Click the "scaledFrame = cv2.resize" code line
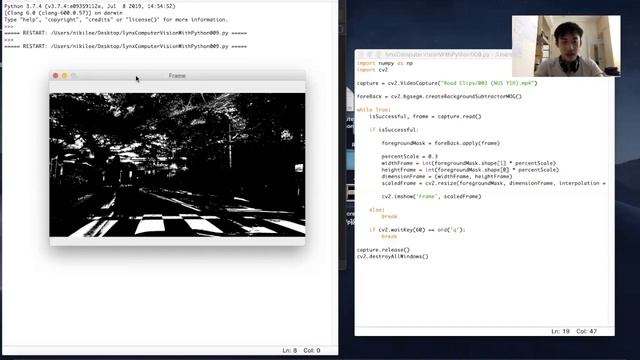 (x=493, y=183)
